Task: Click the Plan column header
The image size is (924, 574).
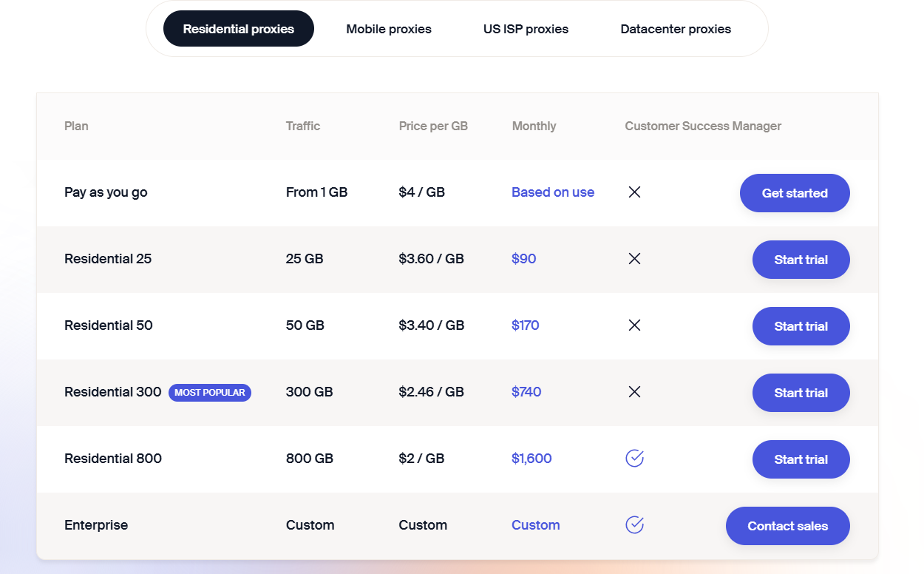Action: [76, 126]
